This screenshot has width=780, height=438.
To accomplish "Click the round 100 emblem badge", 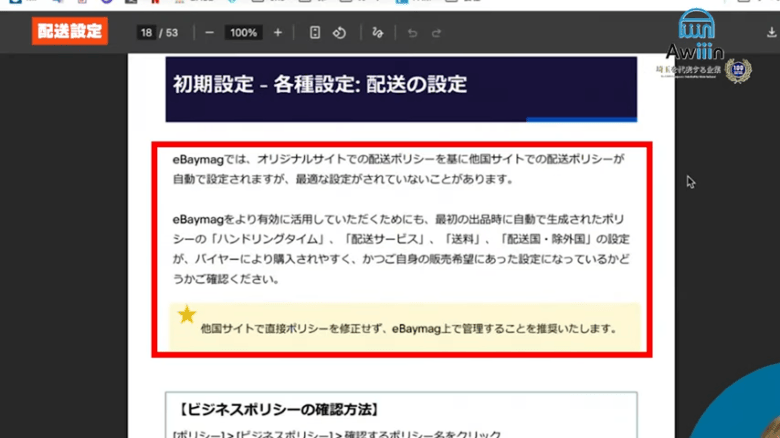I will click(x=738, y=71).
